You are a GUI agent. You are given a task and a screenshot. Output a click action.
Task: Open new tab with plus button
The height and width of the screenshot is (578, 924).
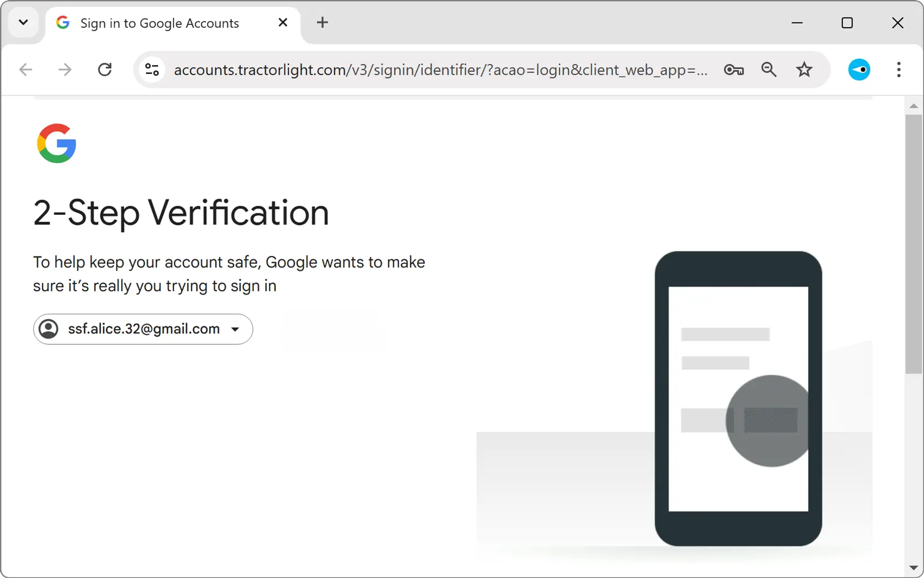tap(322, 22)
